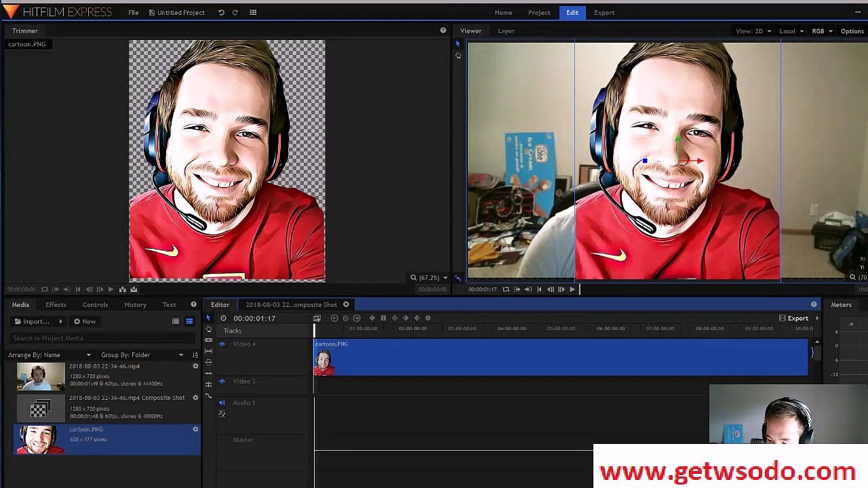Open RGB channels dropdown

(823, 31)
